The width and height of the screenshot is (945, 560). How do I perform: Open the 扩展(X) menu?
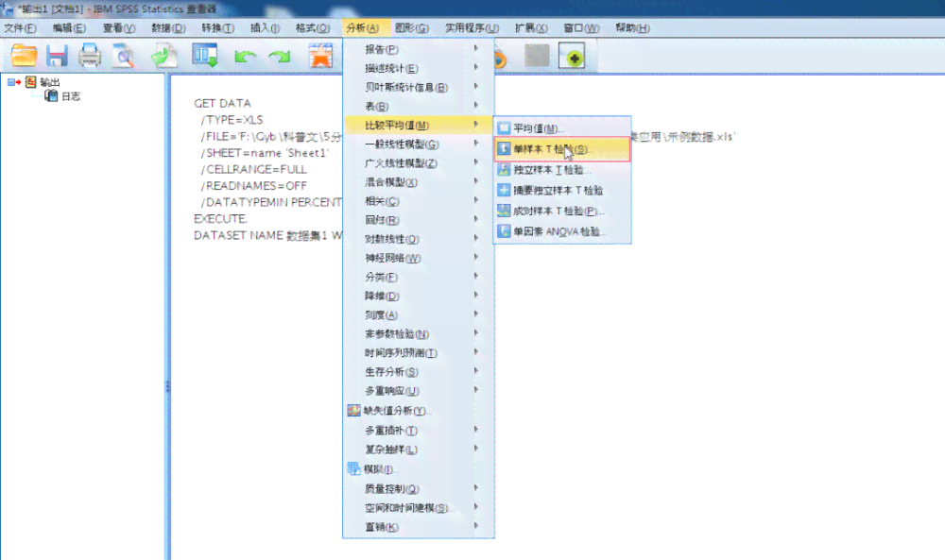point(531,27)
